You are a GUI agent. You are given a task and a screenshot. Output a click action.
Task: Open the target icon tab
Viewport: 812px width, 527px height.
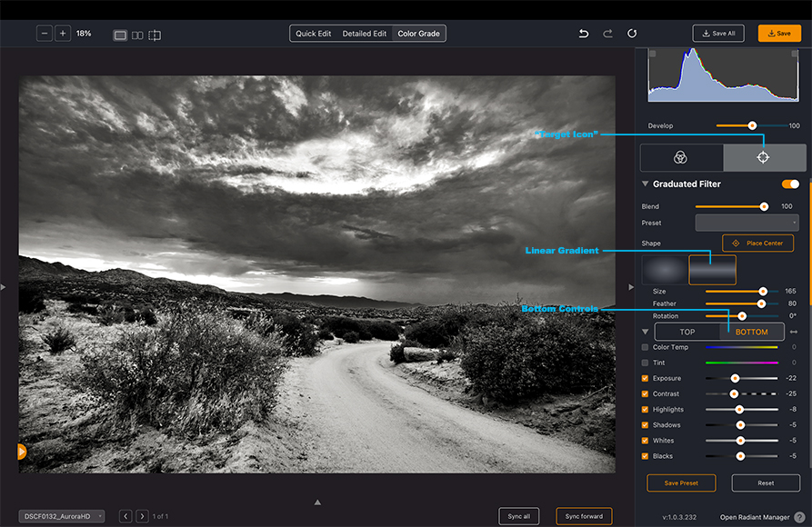[763, 157]
